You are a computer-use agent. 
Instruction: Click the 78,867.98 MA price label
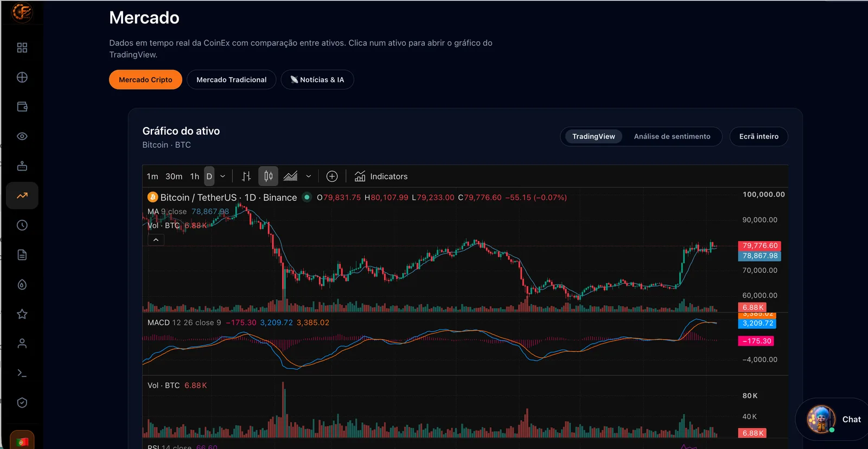pyautogui.click(x=759, y=256)
